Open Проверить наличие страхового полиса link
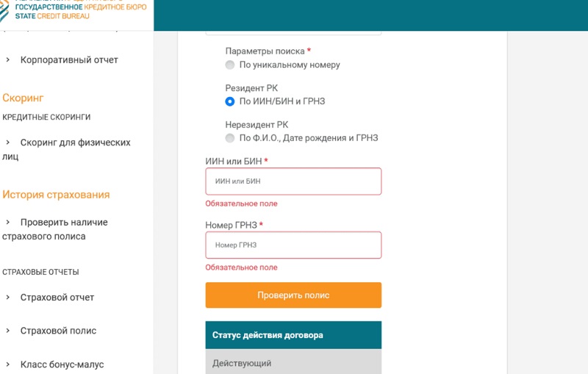Screen dimensions: 588x374 point(55,229)
